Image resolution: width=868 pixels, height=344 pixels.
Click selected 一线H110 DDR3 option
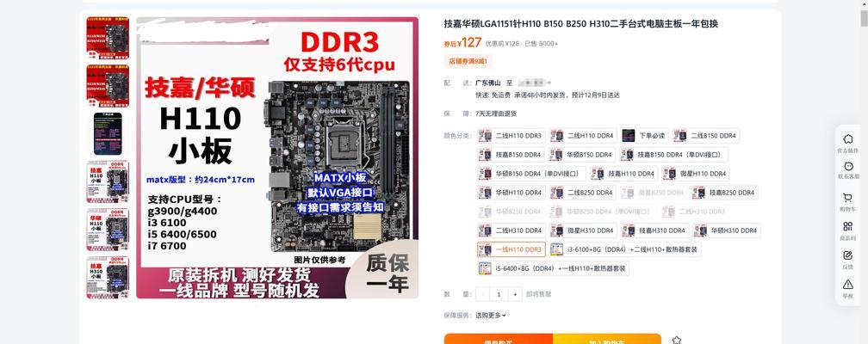coord(512,249)
